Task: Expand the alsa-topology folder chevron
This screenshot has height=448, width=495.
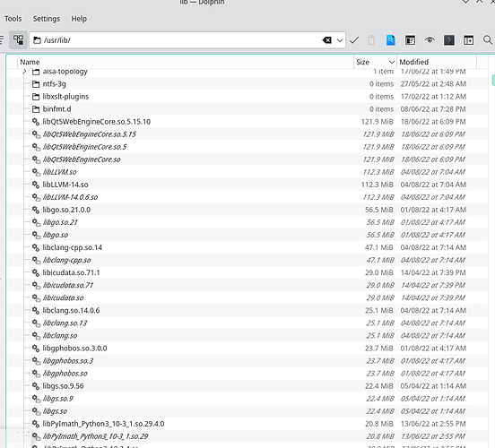Action: pos(24,72)
